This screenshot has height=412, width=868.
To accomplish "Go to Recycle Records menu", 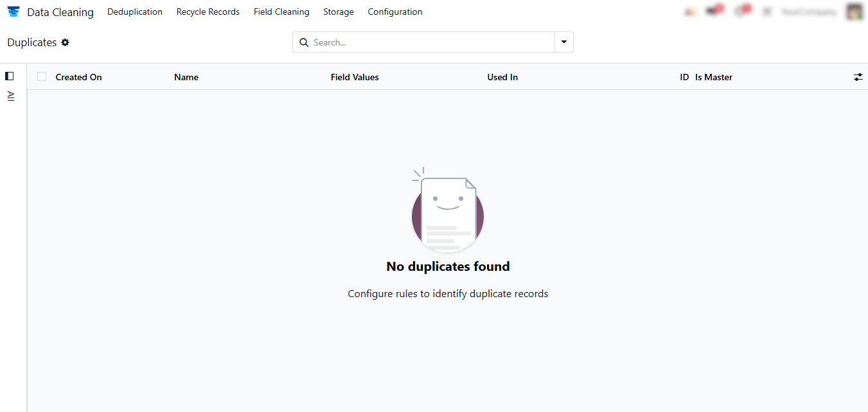I will [x=208, y=12].
